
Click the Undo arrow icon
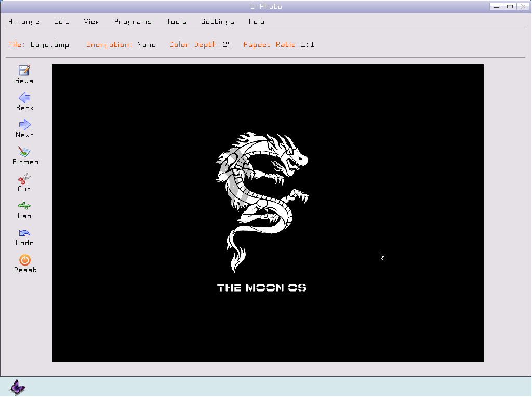click(24, 233)
